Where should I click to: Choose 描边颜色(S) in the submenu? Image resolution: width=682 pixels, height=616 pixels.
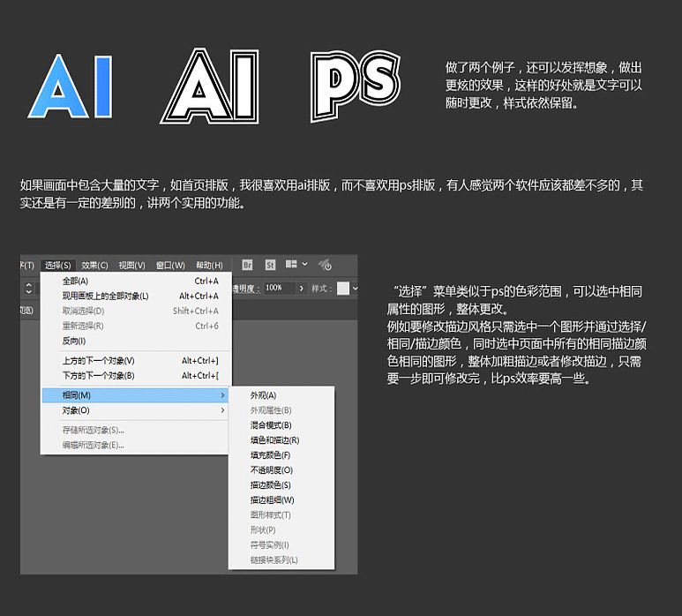[x=270, y=485]
